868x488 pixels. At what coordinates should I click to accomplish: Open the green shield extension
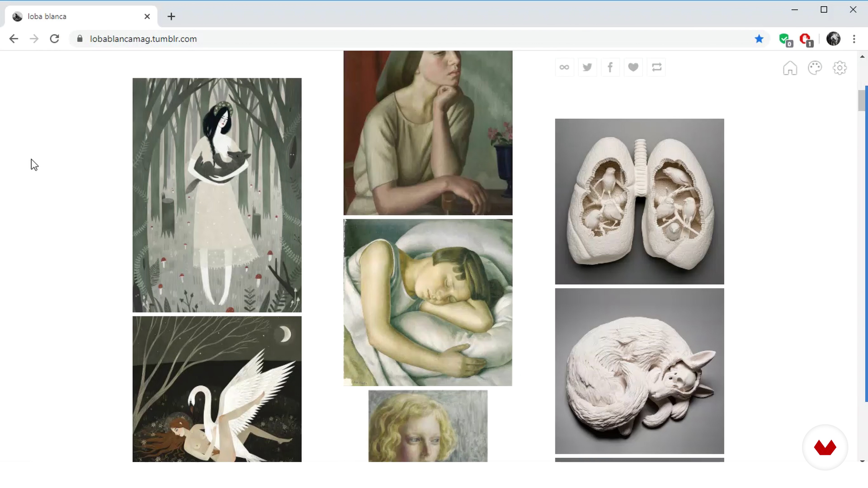pyautogui.click(x=785, y=39)
